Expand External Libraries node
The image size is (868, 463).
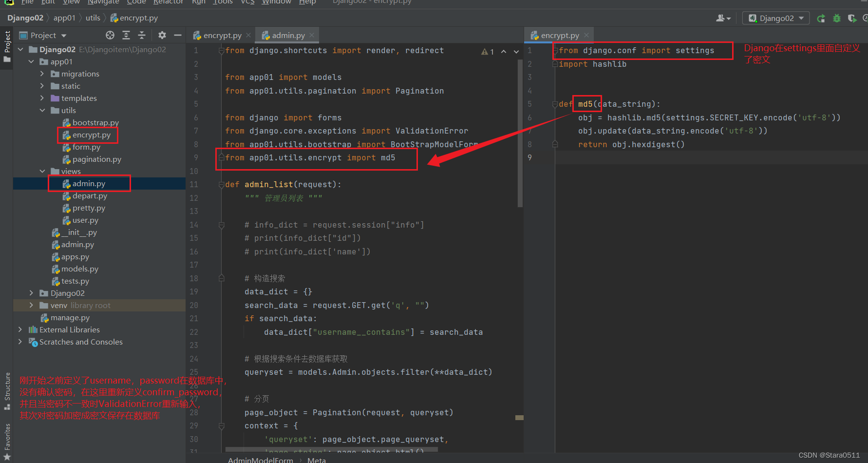point(20,329)
